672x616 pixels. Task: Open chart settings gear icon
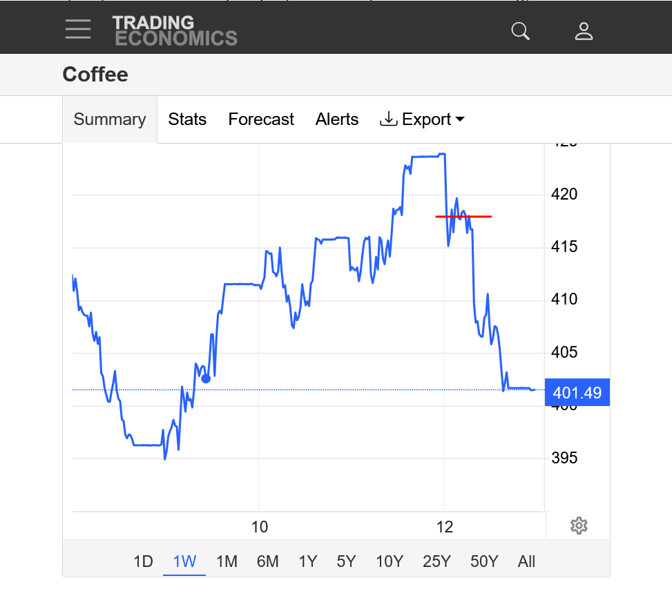(x=579, y=526)
